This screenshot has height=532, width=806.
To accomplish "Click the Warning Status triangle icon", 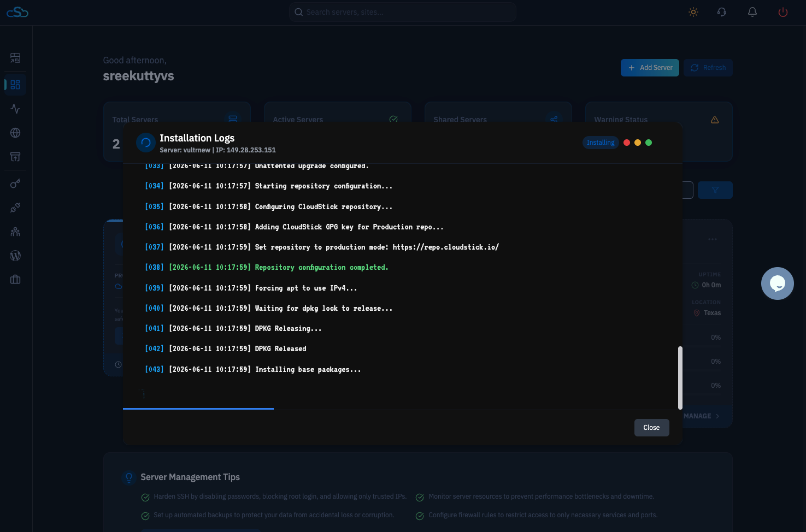I will (x=715, y=120).
